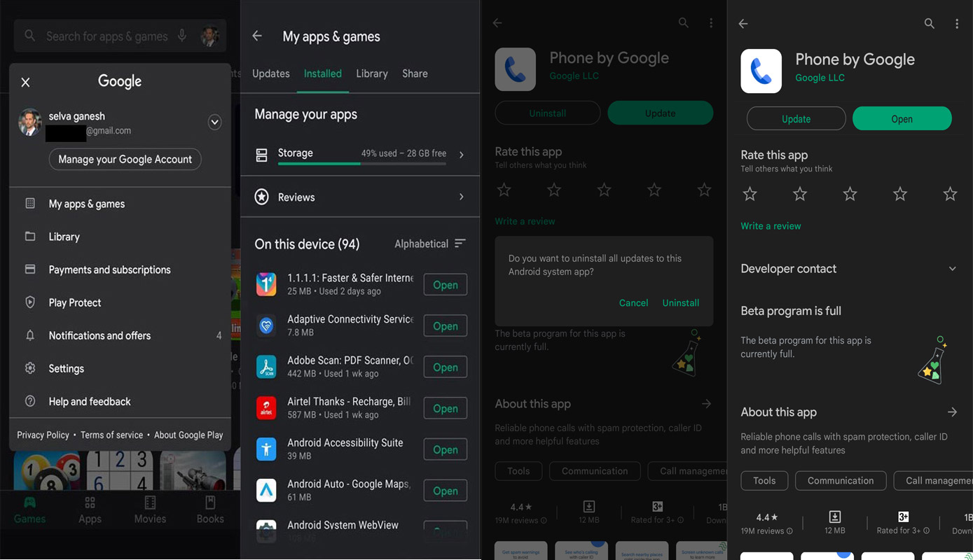
Task: Open Adobe Scan from the installed list
Action: 446,367
